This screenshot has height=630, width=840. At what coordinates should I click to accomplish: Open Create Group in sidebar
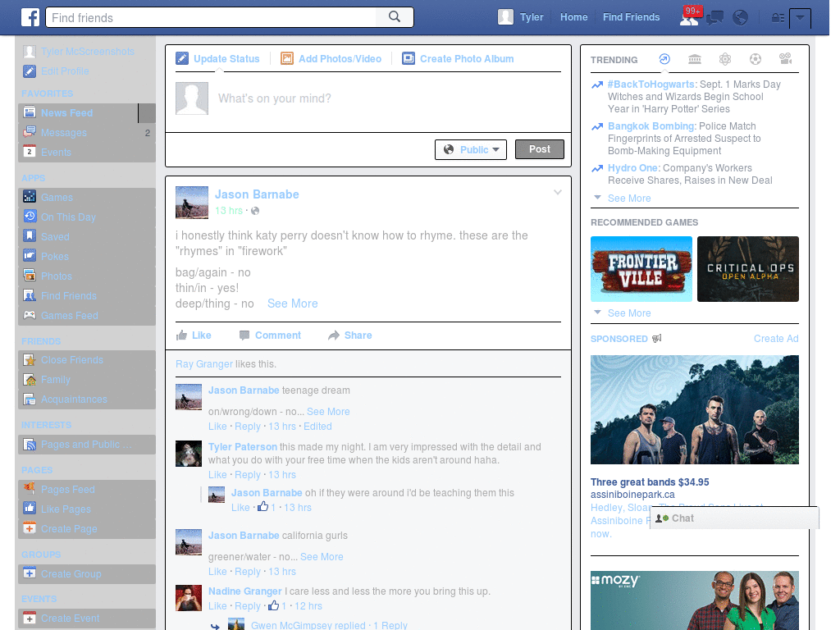(87, 573)
